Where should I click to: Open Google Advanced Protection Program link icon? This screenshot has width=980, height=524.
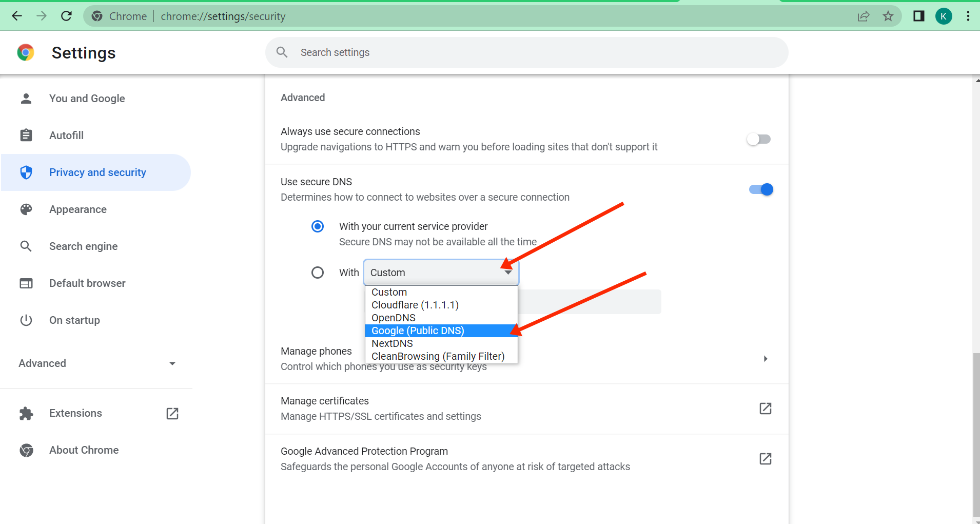[x=765, y=459]
